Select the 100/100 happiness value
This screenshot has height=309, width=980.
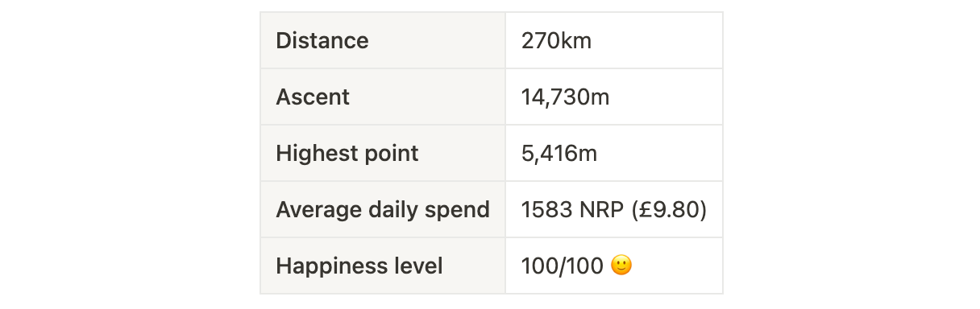click(x=563, y=266)
